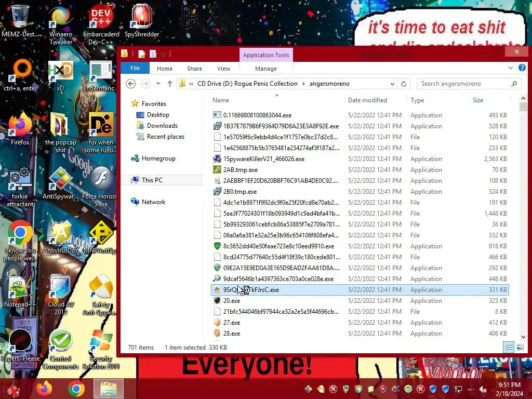532x399 pixels.
Task: Open Cloud AV 2012 desktop shortcut
Action: [60, 295]
